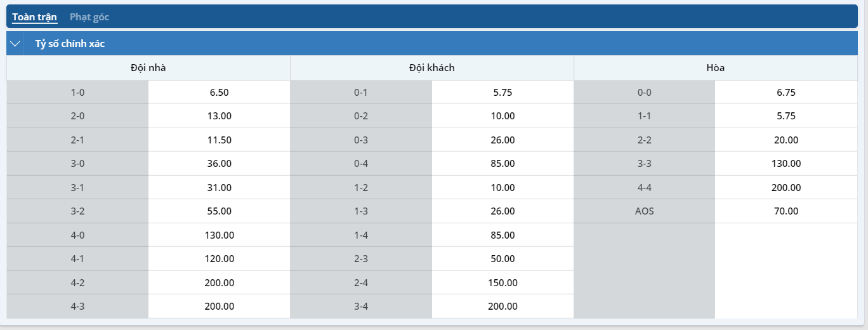Select 4-0 score odds 130.00
This screenshot has height=330, width=868.
point(219,235)
